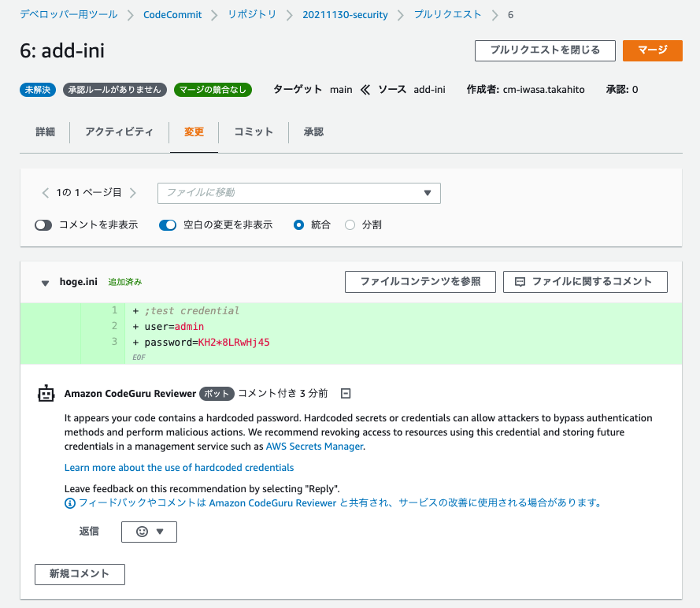The image size is (700, 608).
Task: Open the emoji reaction dropdown arrow
Action: [x=161, y=532]
